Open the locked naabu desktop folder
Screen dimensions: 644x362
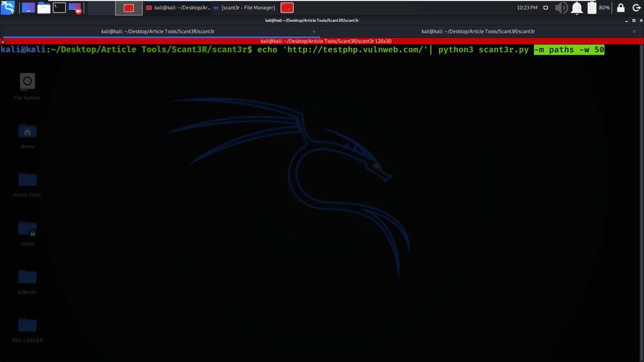click(27, 233)
